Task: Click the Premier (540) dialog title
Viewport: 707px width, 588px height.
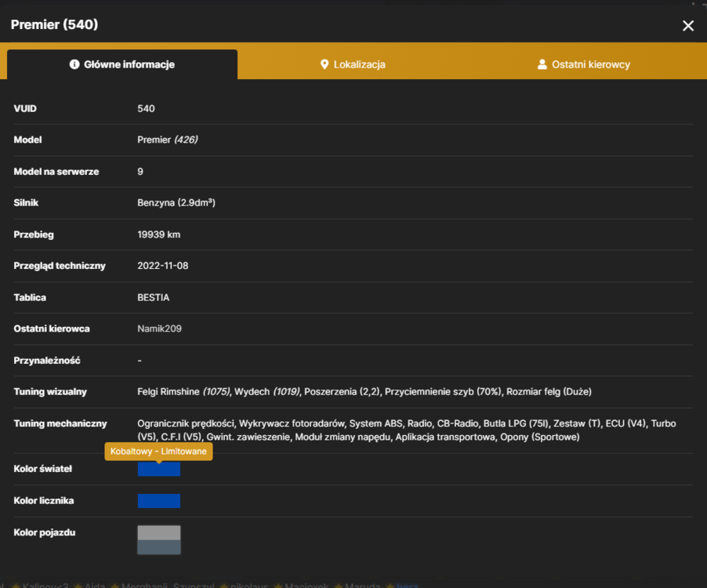Action: point(55,24)
